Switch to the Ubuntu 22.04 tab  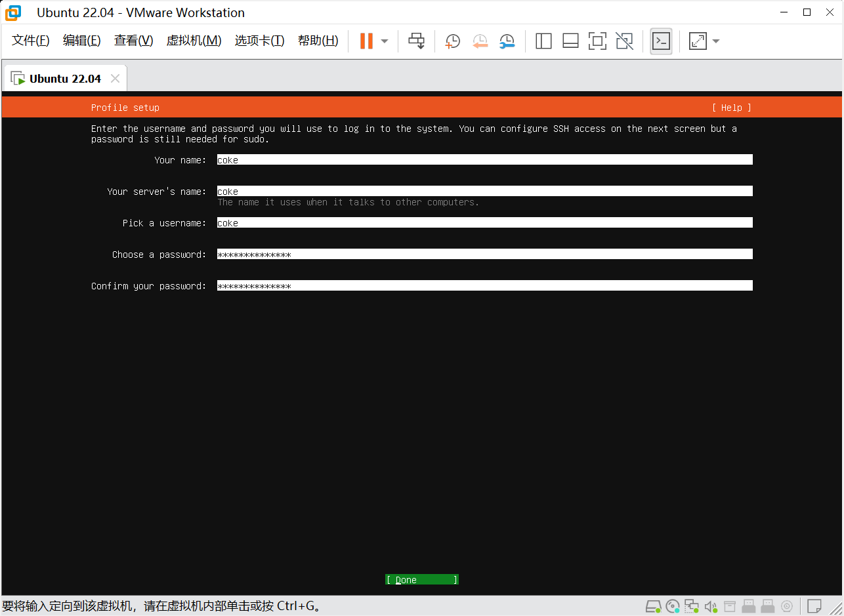click(x=64, y=79)
